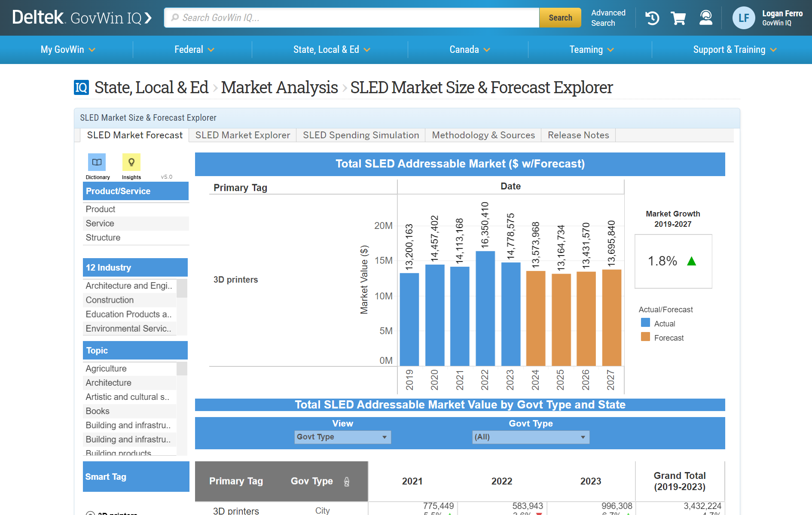Open the Dictionary book icon
This screenshot has width=812, height=515.
97,162
